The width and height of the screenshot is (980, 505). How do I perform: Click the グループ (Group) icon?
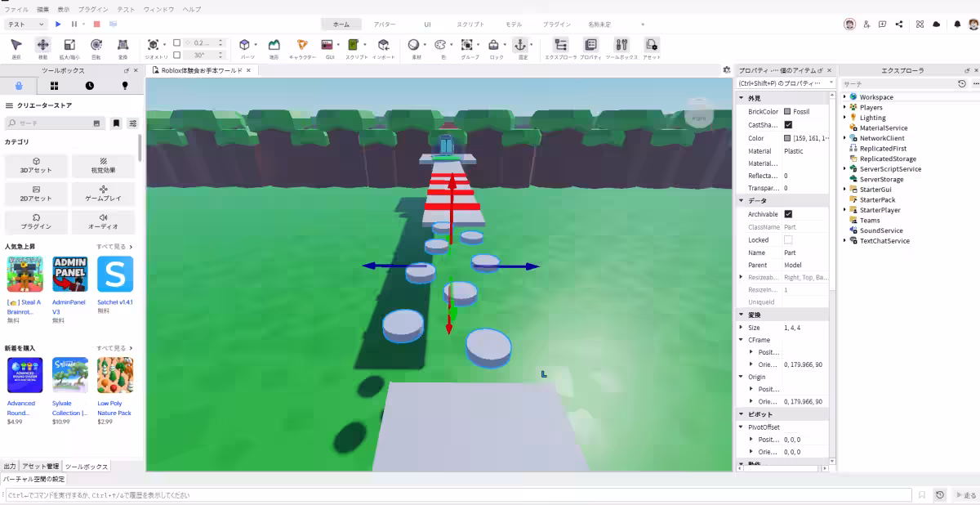click(x=466, y=45)
